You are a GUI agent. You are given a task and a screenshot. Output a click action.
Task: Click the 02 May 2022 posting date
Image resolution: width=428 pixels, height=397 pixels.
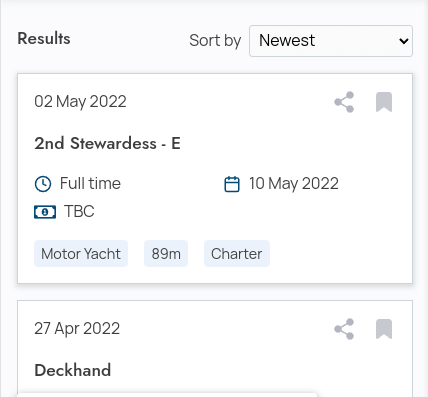click(x=80, y=101)
